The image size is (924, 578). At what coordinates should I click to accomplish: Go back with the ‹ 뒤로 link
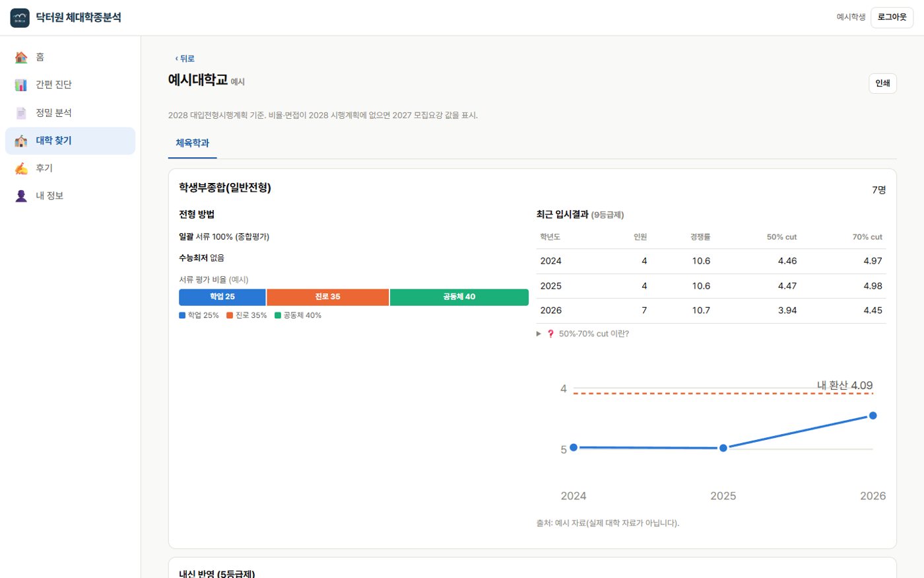[x=185, y=59]
